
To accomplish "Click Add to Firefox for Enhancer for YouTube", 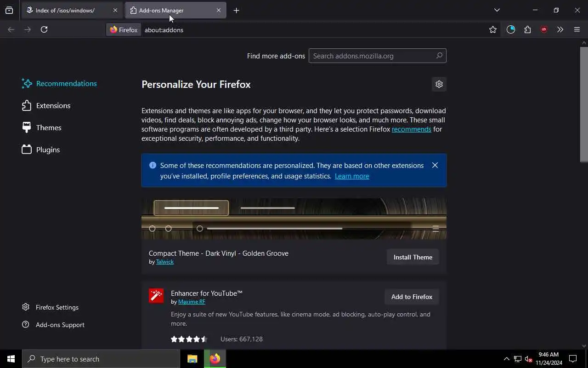I will [412, 297].
